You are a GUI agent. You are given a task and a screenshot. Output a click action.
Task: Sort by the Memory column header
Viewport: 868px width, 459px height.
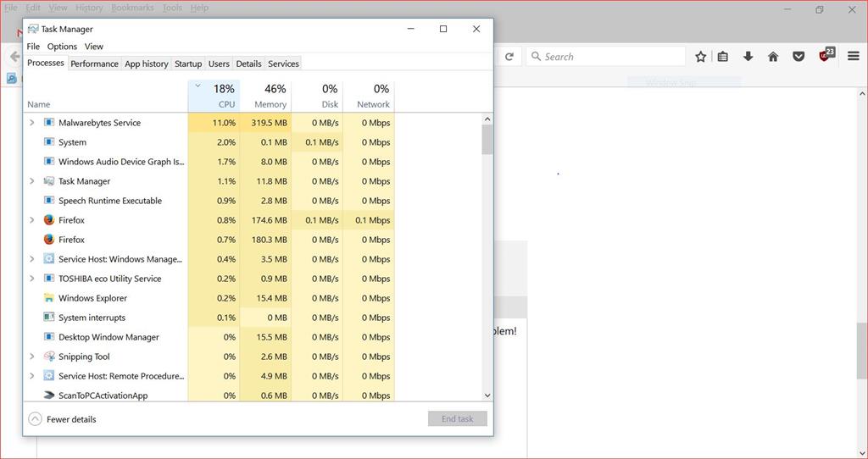tap(265, 96)
